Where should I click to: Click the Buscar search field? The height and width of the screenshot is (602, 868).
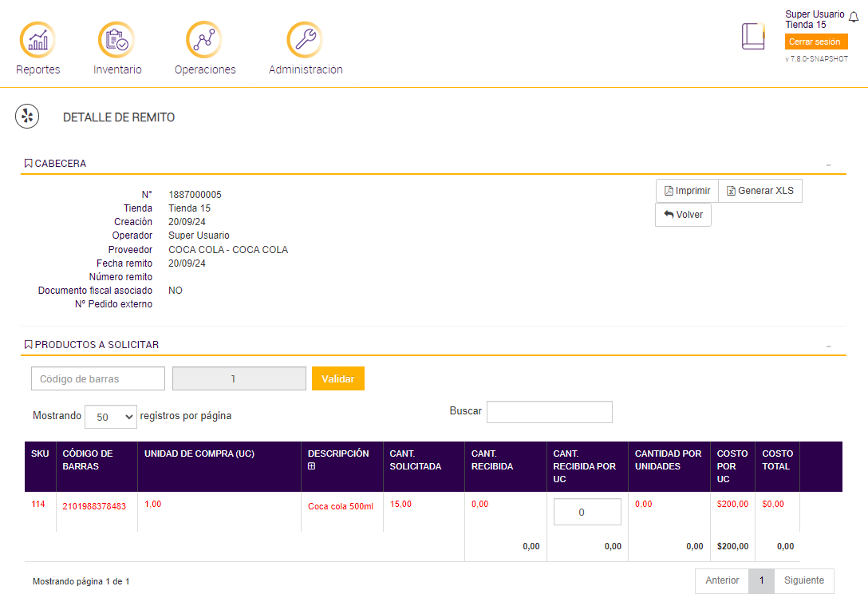[549, 412]
